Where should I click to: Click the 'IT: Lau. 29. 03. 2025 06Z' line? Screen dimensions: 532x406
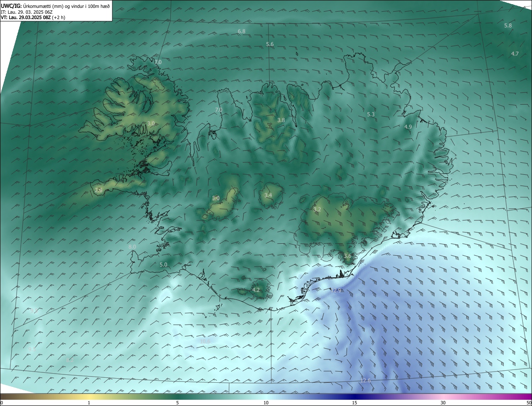click(27, 12)
